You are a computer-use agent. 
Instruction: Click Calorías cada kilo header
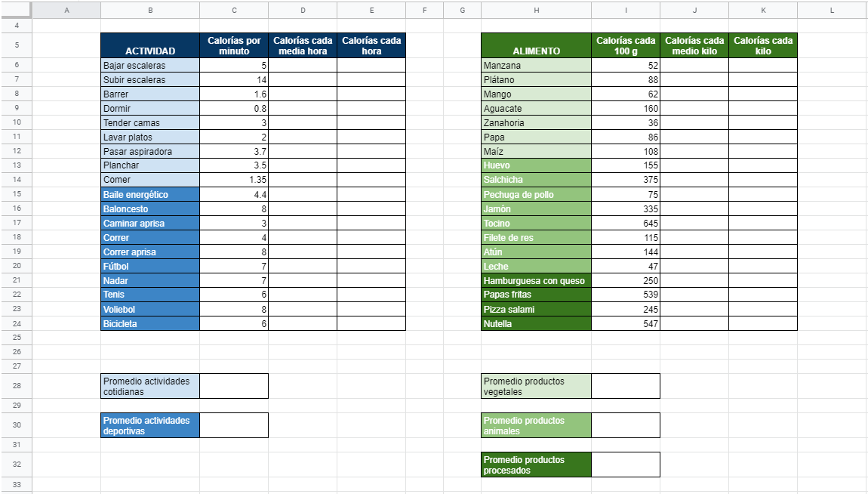point(763,45)
